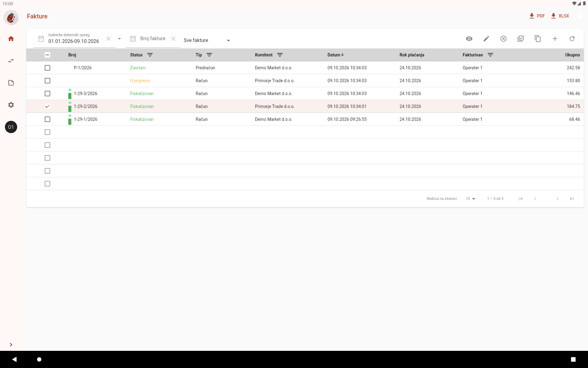Click date 09.10.2026 09:26:55

tap(347, 119)
